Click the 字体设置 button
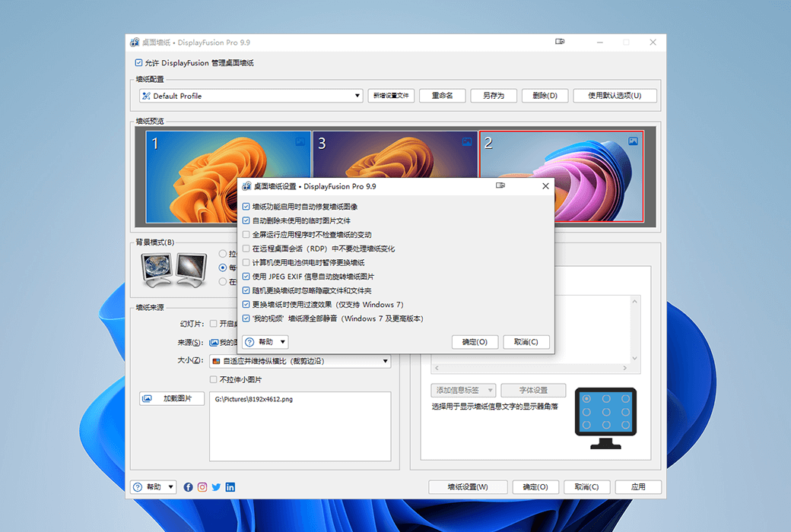The height and width of the screenshot is (532, 791). [x=533, y=391]
